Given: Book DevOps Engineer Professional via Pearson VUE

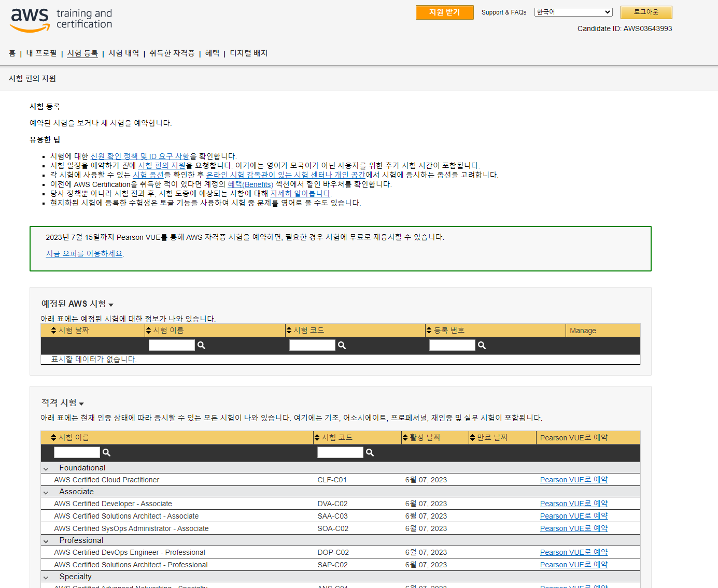Looking at the screenshot, I should point(574,553).
